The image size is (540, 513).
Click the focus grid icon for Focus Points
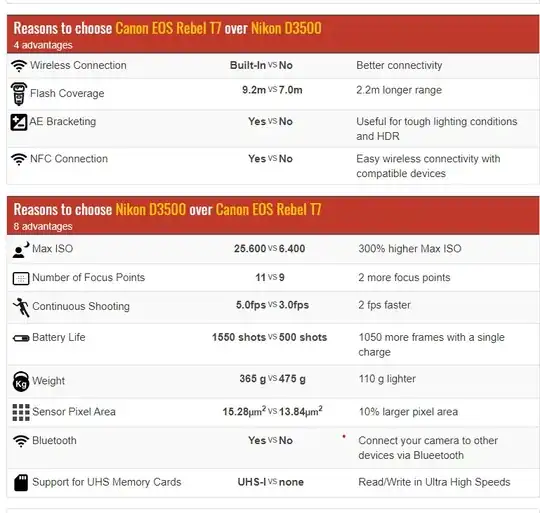21,279
